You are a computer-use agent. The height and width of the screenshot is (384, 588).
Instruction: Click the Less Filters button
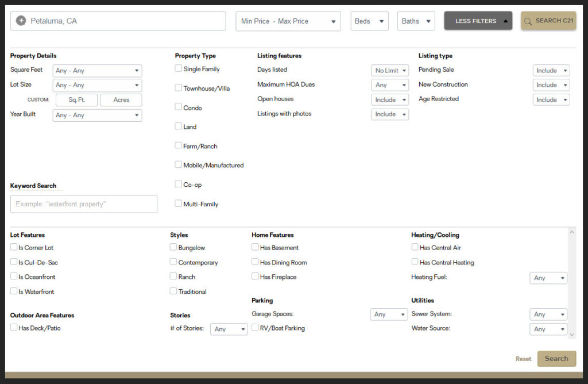click(478, 21)
